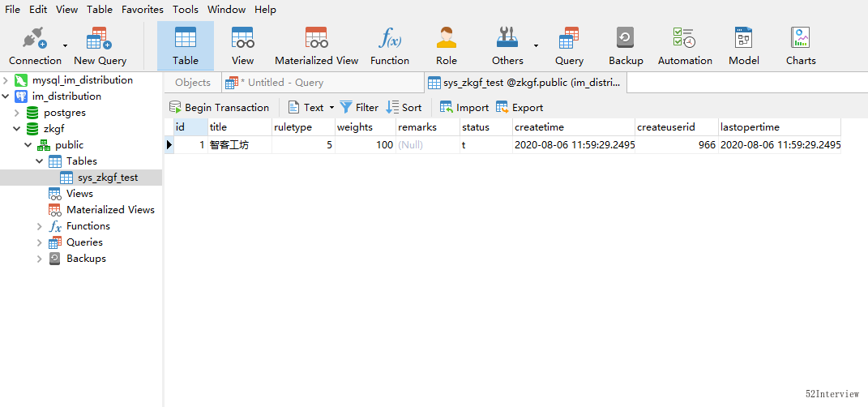Open the Table menu
This screenshot has width=868, height=407.
[100, 10]
